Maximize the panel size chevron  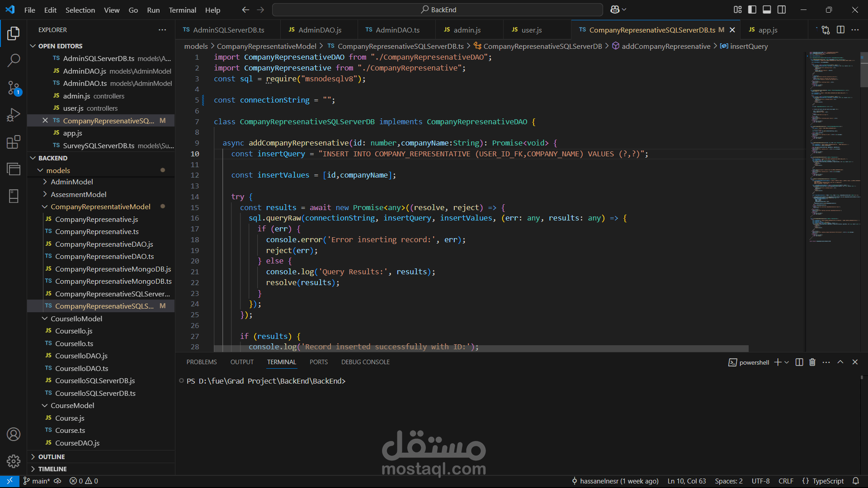[840, 362]
